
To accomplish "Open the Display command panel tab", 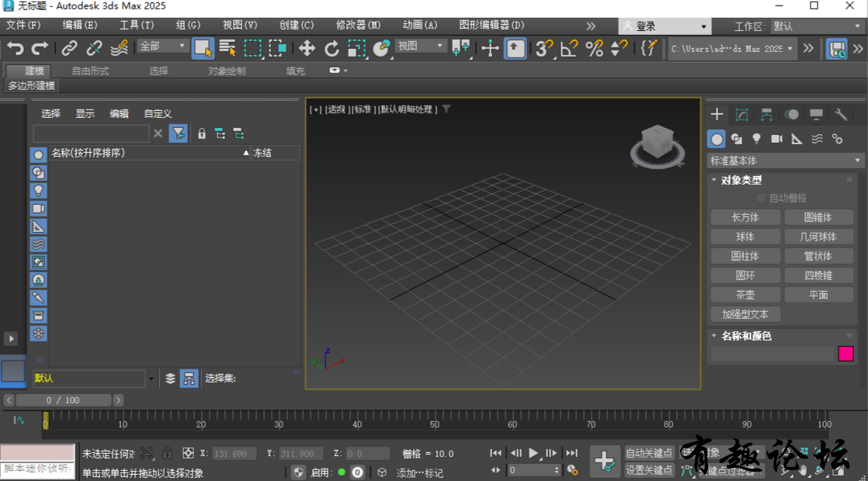I will coord(816,115).
